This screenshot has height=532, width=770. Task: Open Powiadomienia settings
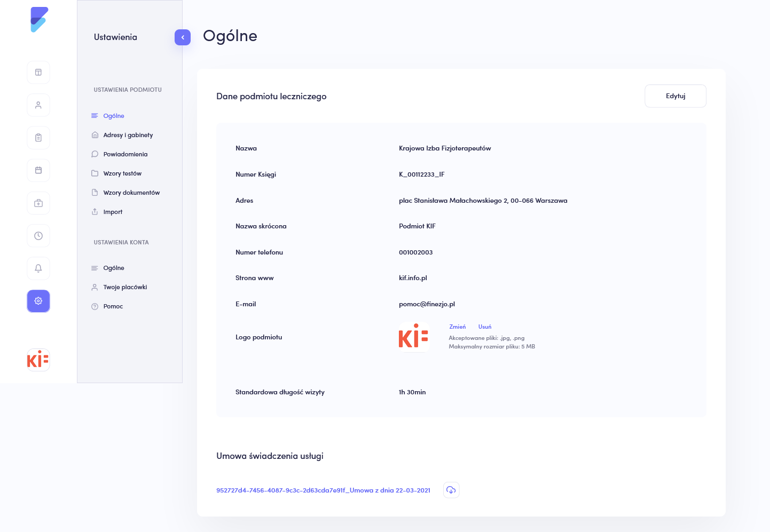click(125, 154)
